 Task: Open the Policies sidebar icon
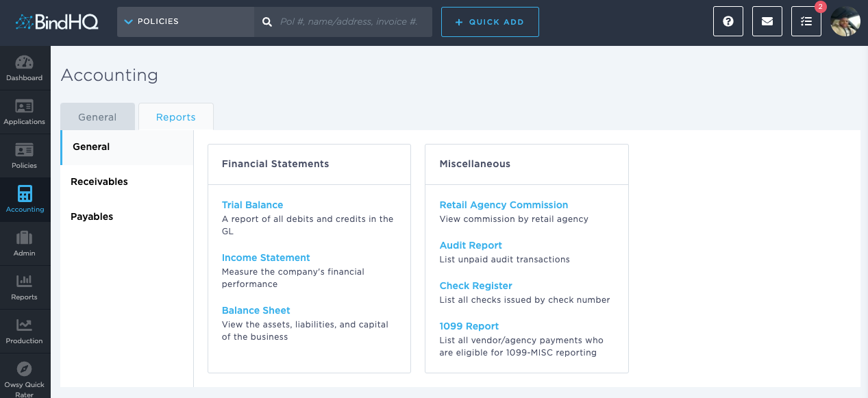coord(25,151)
